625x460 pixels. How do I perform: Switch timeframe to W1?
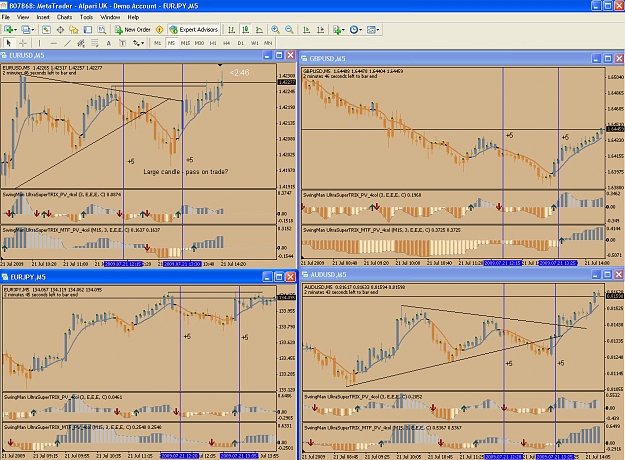[x=254, y=43]
